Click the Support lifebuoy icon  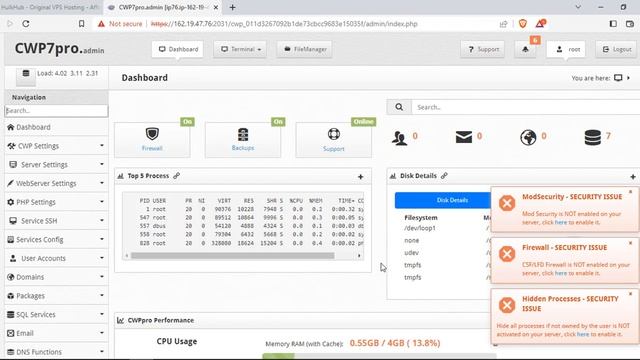pyautogui.click(x=333, y=134)
